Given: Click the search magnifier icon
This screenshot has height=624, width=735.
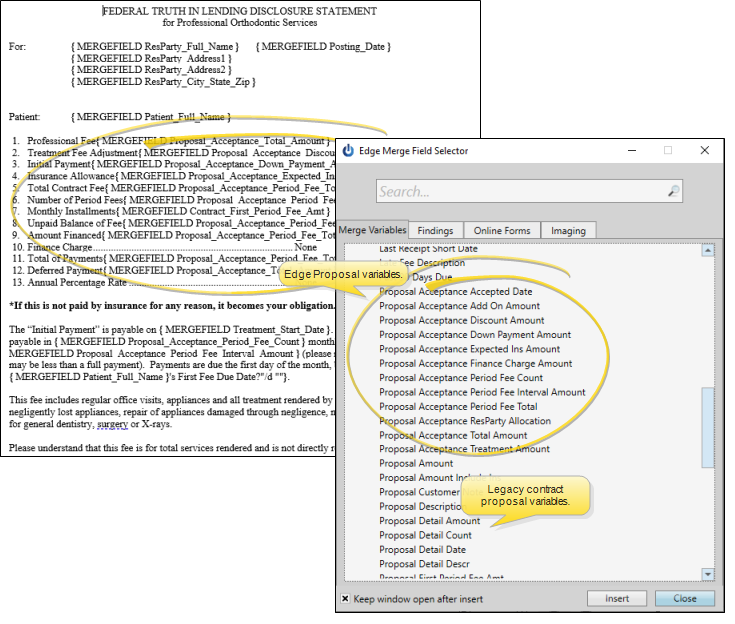Looking at the screenshot, I should click(673, 191).
